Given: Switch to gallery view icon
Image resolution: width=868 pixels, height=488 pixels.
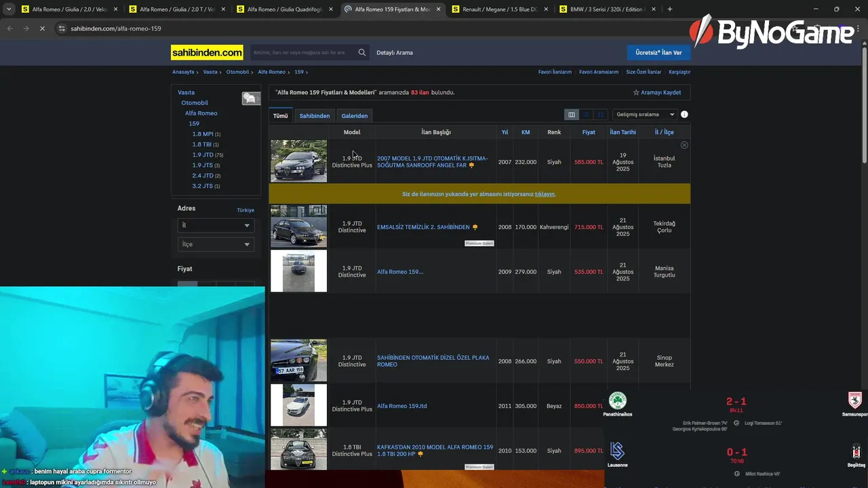Looking at the screenshot, I should pos(601,115).
